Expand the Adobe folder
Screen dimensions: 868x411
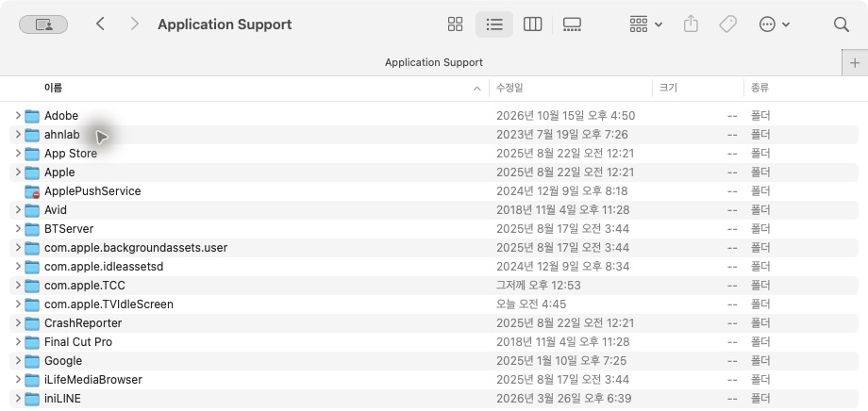tap(18, 116)
